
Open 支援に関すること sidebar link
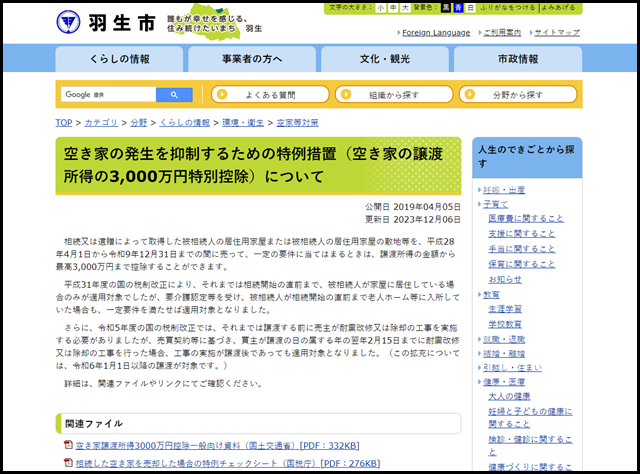522,234
